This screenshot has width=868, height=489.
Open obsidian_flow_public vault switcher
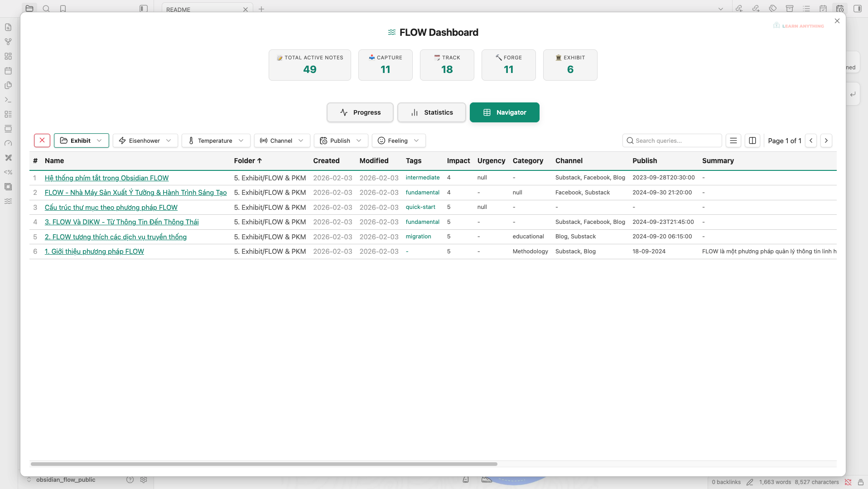tap(61, 479)
